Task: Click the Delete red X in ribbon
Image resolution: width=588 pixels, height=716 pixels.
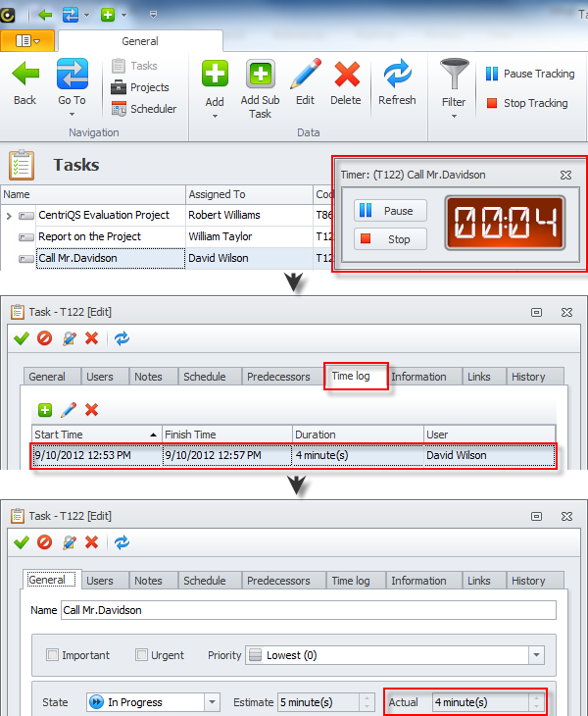Action: pos(346,82)
